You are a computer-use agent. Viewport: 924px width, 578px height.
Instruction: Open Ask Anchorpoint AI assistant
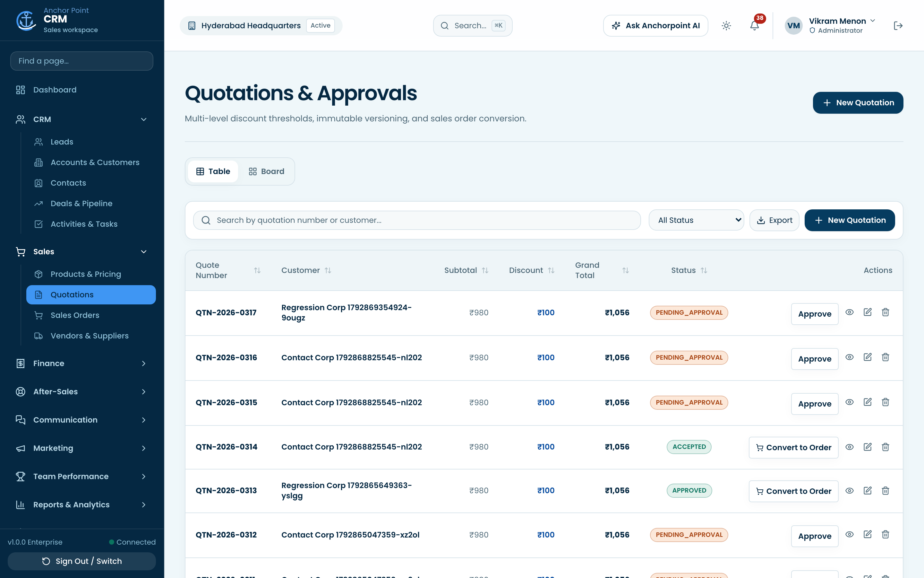tap(655, 26)
